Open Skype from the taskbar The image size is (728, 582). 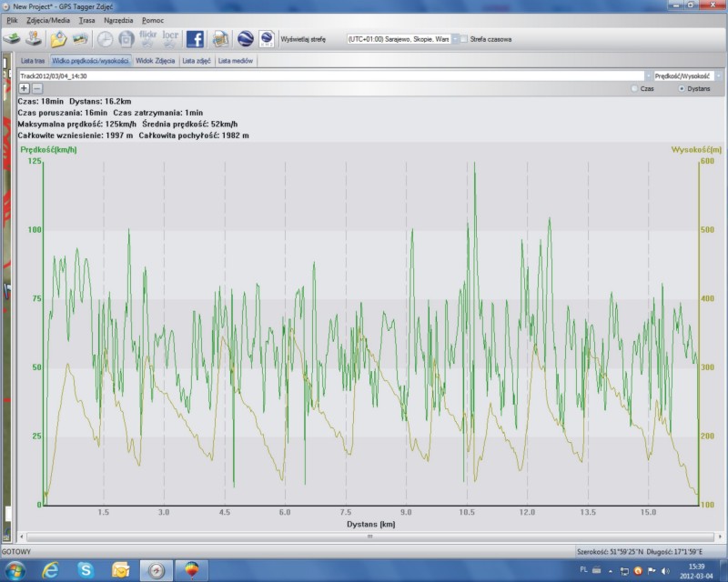[86, 570]
